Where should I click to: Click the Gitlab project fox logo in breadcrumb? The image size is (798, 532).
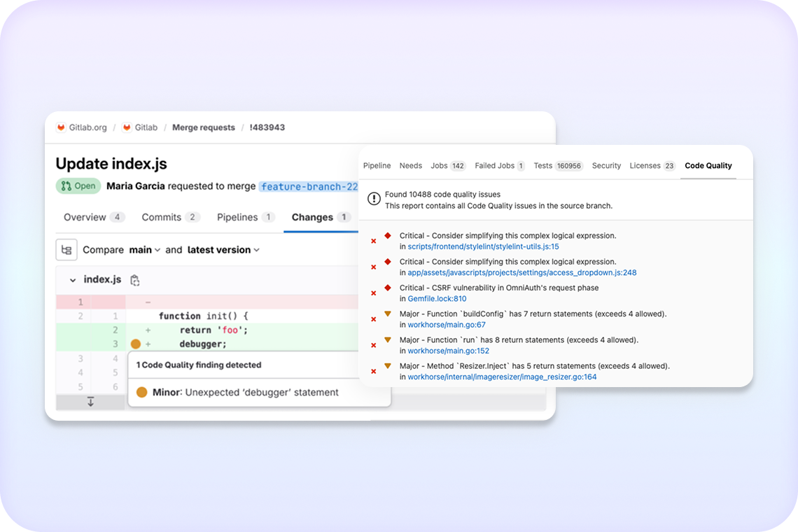point(127,127)
